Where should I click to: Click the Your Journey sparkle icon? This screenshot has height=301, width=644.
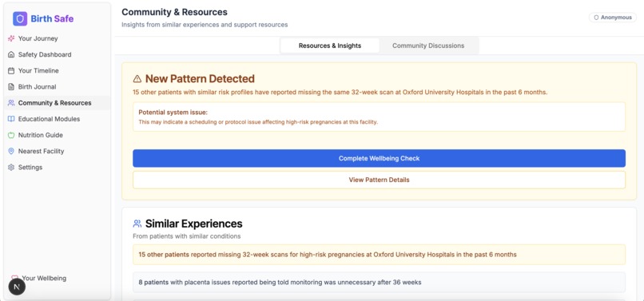tap(11, 38)
